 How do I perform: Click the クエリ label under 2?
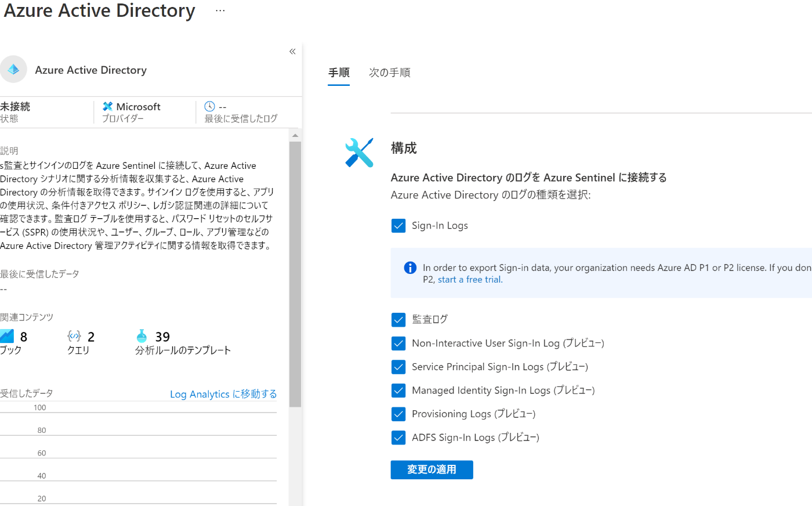(x=78, y=350)
